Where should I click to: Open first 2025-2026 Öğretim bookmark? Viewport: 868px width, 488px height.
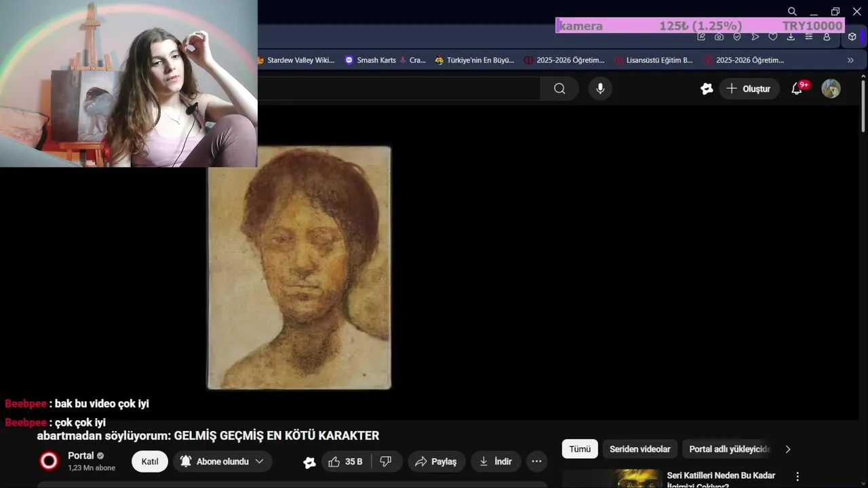[564, 60]
